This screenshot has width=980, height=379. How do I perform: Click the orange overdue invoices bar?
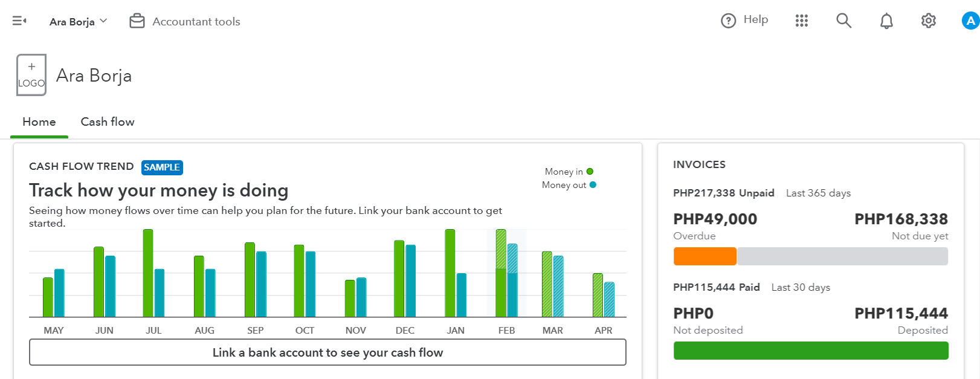(x=704, y=256)
